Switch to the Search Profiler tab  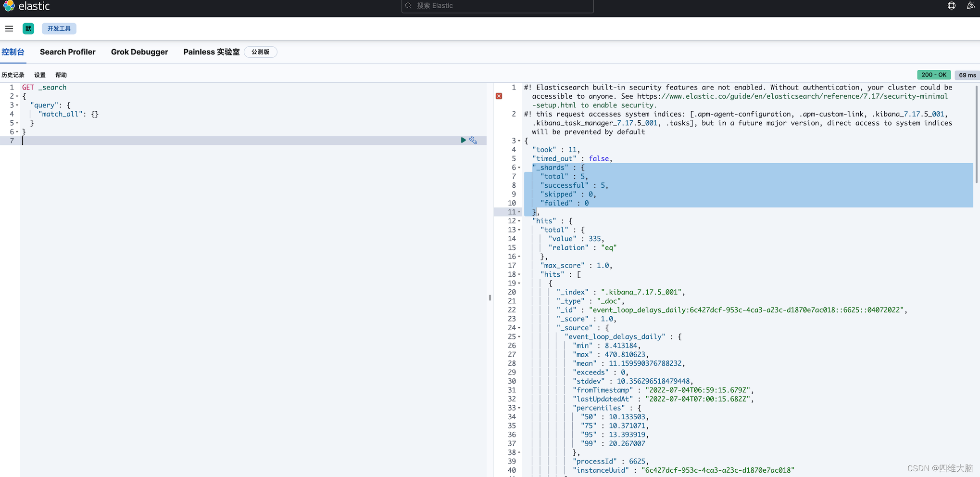tap(68, 52)
